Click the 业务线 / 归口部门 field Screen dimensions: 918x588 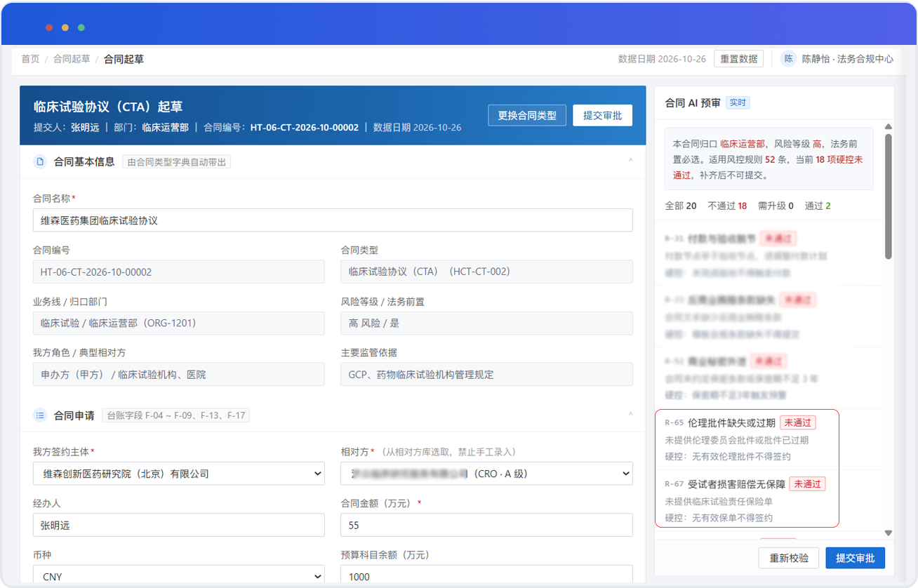pyautogui.click(x=179, y=323)
